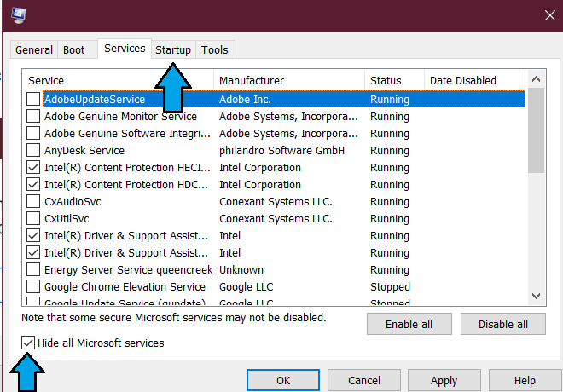Switch to the General tab
563x392 pixels.
pyautogui.click(x=34, y=49)
